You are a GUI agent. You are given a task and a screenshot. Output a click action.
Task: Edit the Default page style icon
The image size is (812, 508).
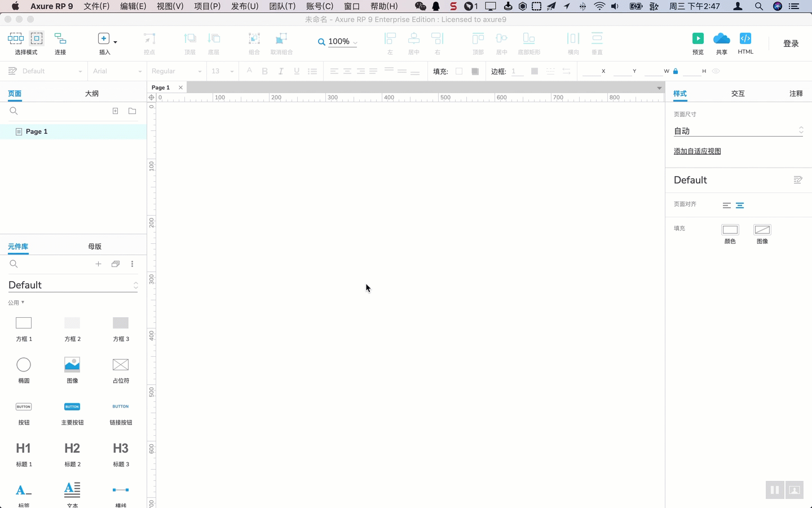(798, 180)
